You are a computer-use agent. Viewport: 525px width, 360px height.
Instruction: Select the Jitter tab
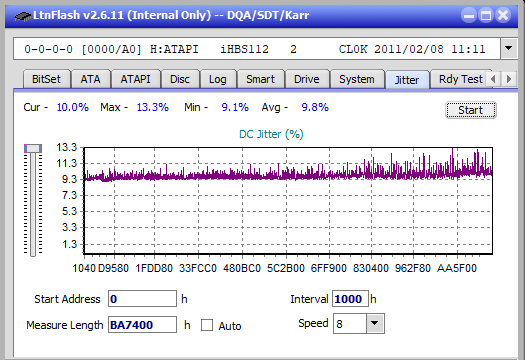407,80
